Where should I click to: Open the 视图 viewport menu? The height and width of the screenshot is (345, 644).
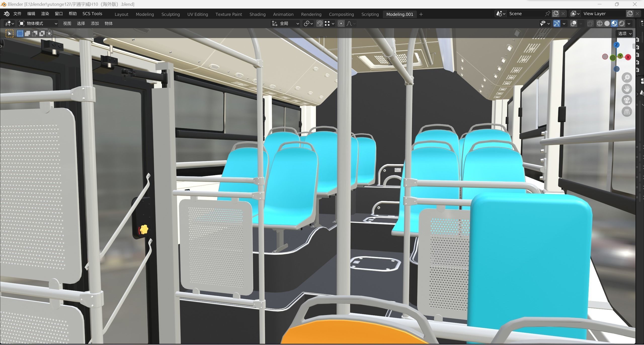(x=67, y=23)
